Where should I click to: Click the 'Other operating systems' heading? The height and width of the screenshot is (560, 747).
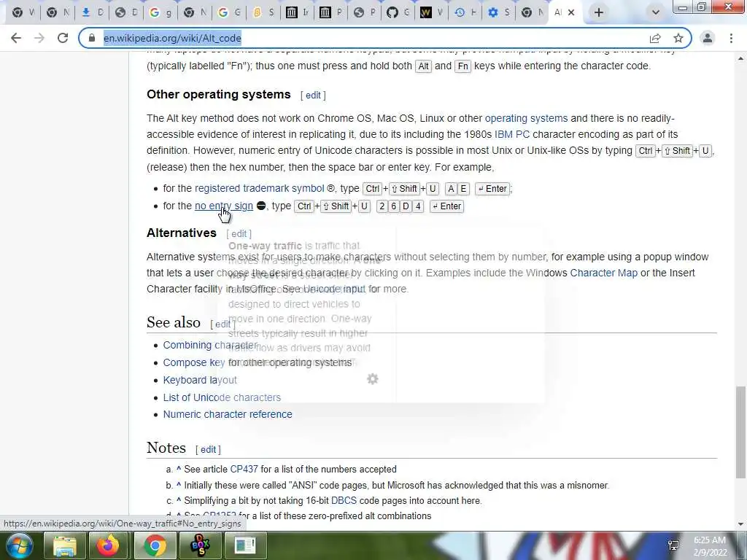pyautogui.click(x=219, y=94)
